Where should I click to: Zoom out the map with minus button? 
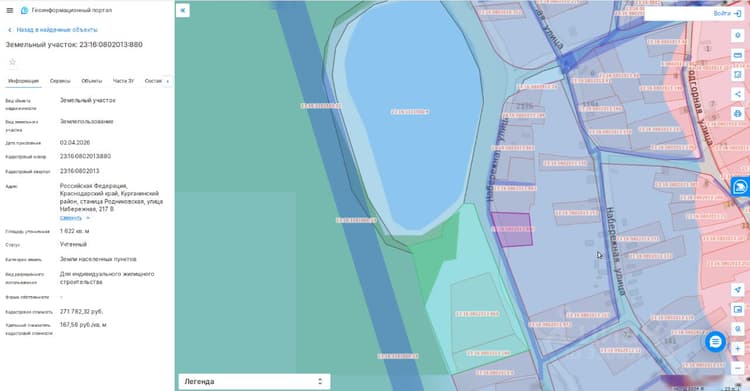tap(738, 368)
